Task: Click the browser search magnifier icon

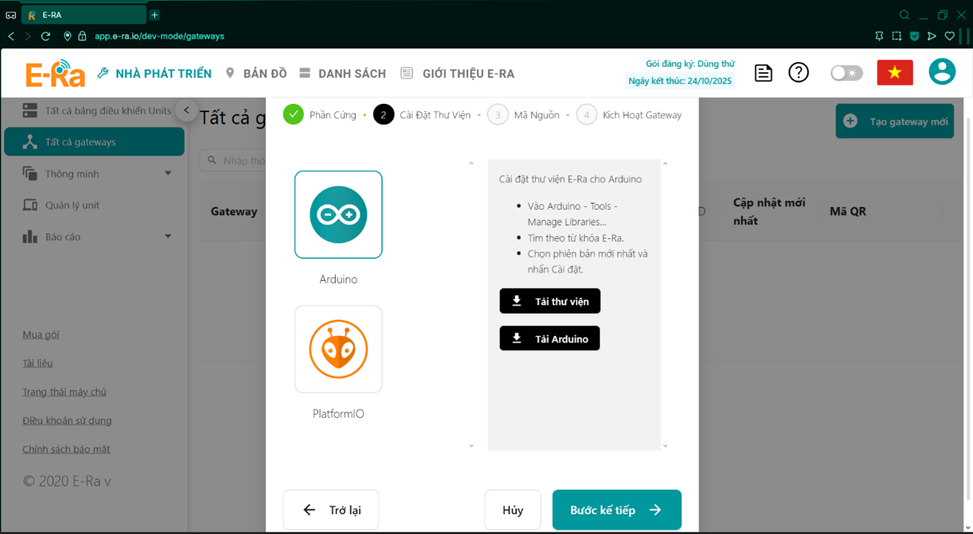Action: (x=904, y=15)
